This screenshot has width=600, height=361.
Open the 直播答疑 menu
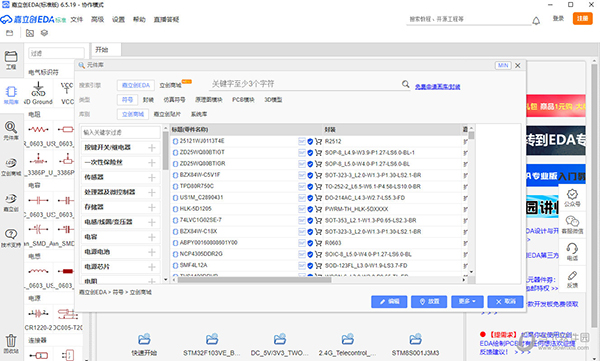(166, 19)
